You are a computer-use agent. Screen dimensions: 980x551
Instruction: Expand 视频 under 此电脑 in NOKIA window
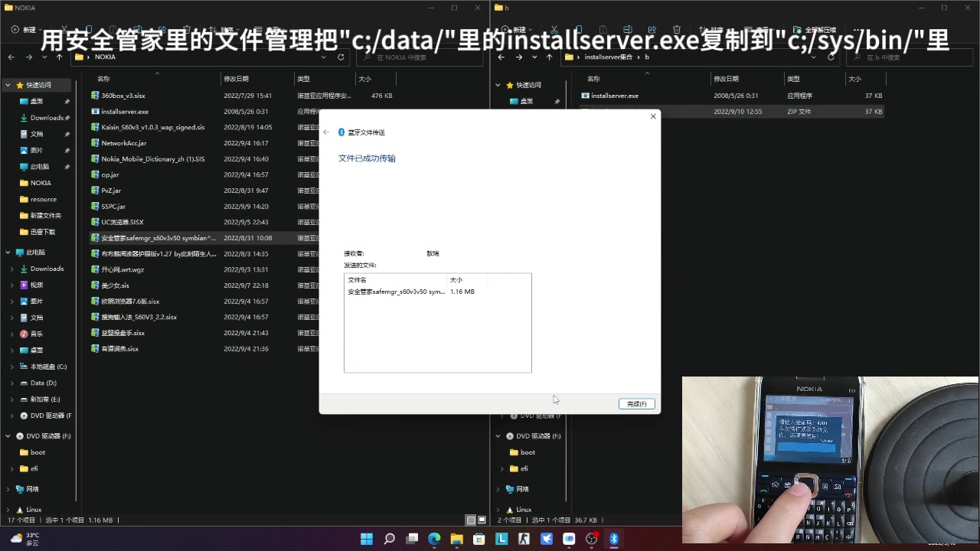click(x=12, y=285)
